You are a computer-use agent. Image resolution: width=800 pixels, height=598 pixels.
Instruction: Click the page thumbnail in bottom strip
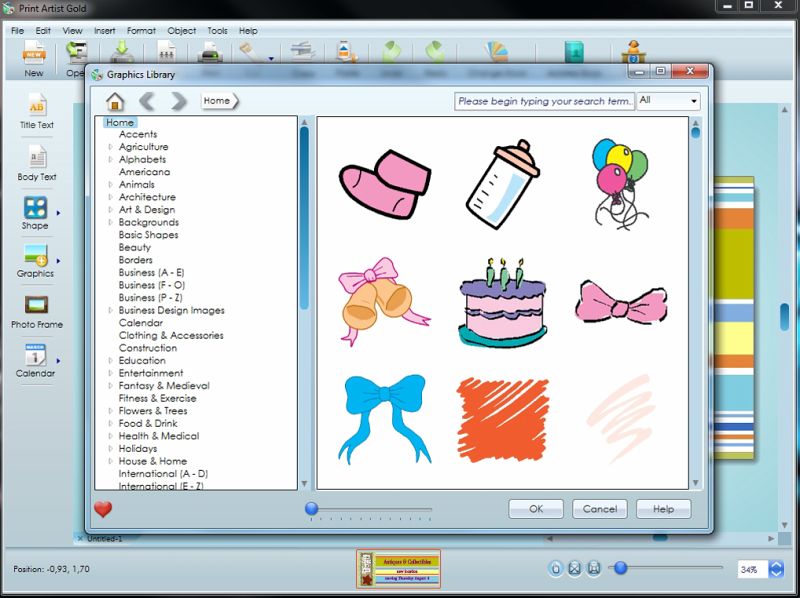(x=398, y=568)
